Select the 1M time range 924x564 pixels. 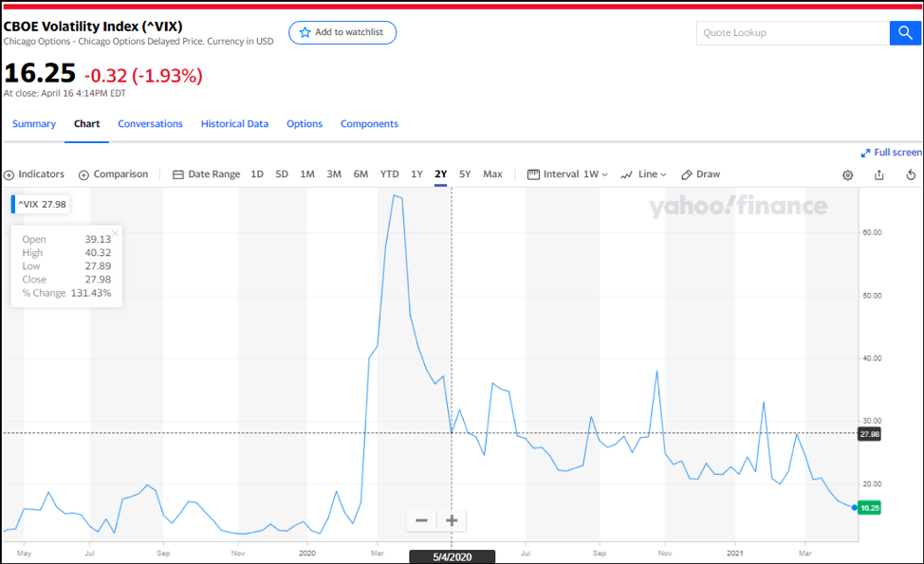point(307,174)
